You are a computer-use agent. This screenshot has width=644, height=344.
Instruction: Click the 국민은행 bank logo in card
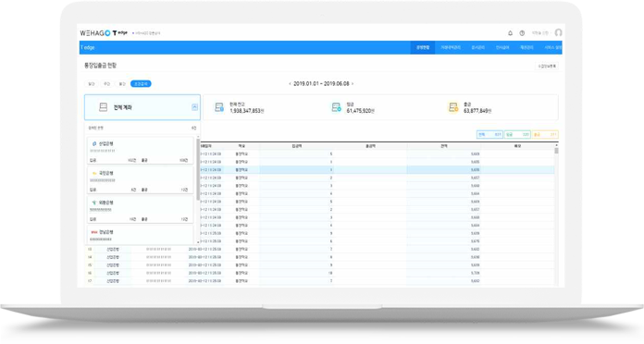pyautogui.click(x=94, y=173)
